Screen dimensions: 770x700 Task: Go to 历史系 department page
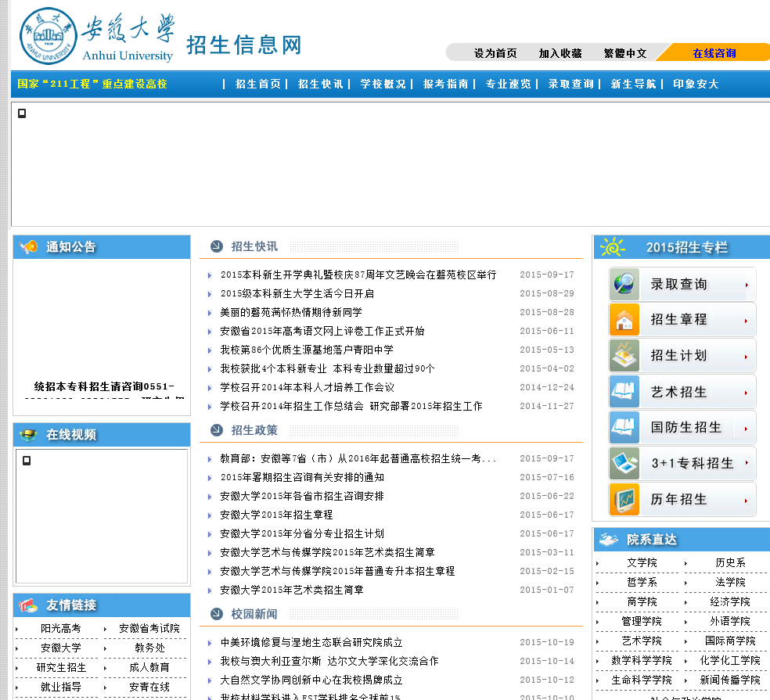730,562
